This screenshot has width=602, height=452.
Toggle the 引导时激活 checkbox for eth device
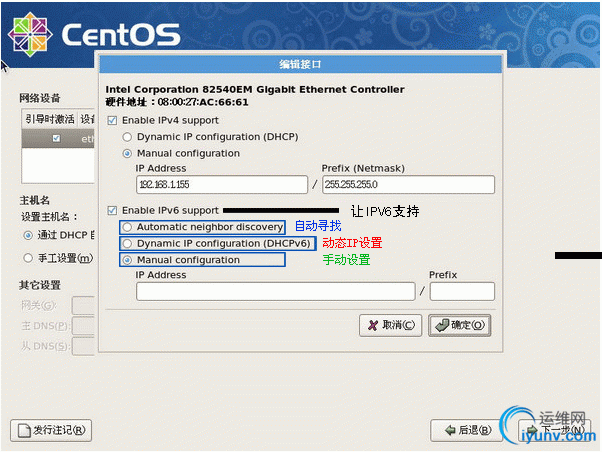(56, 138)
